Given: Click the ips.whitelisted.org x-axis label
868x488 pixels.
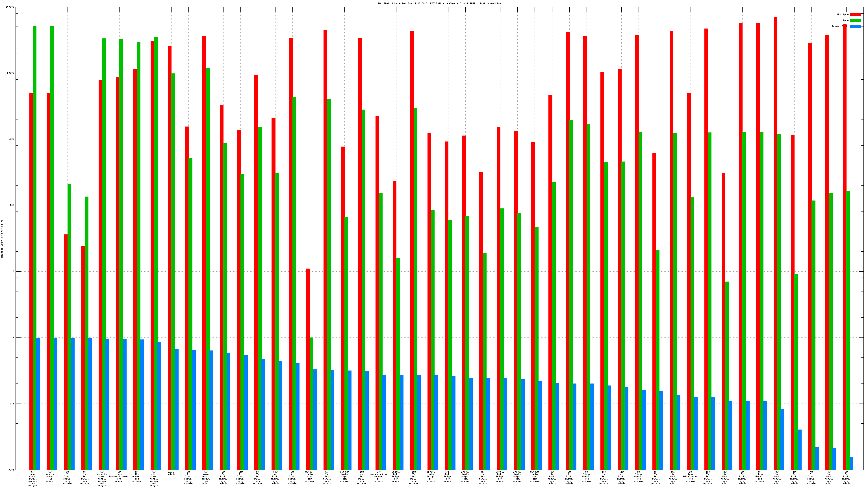Looking at the screenshot, I should tap(690, 476).
